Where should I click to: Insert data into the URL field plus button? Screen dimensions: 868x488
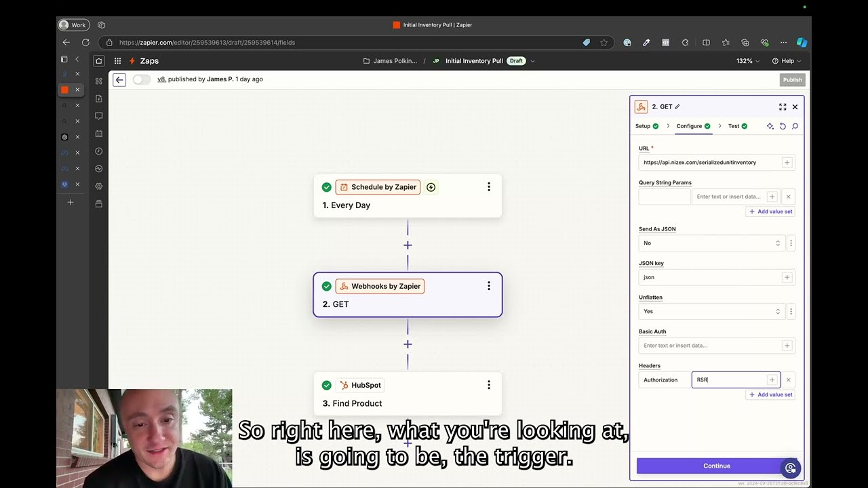pyautogui.click(x=787, y=163)
